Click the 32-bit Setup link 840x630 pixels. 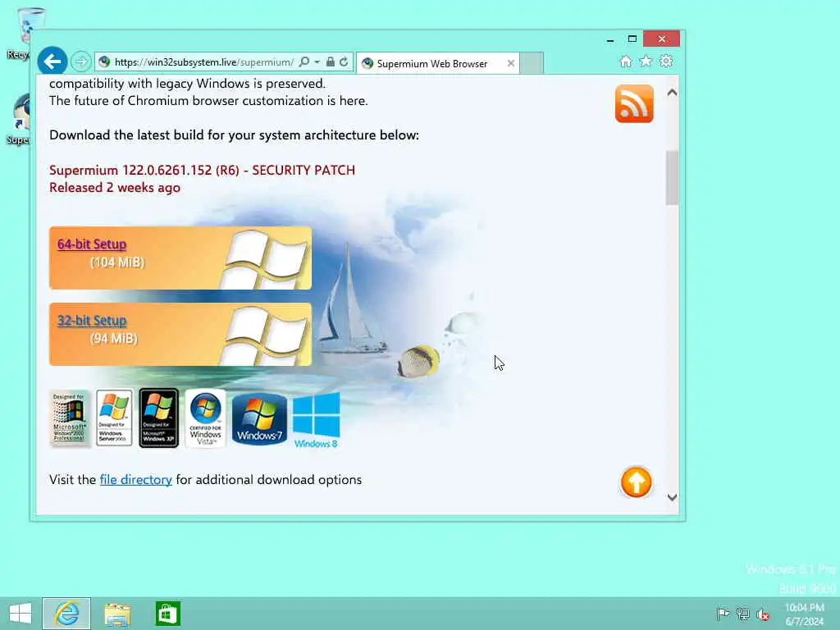[x=92, y=321]
